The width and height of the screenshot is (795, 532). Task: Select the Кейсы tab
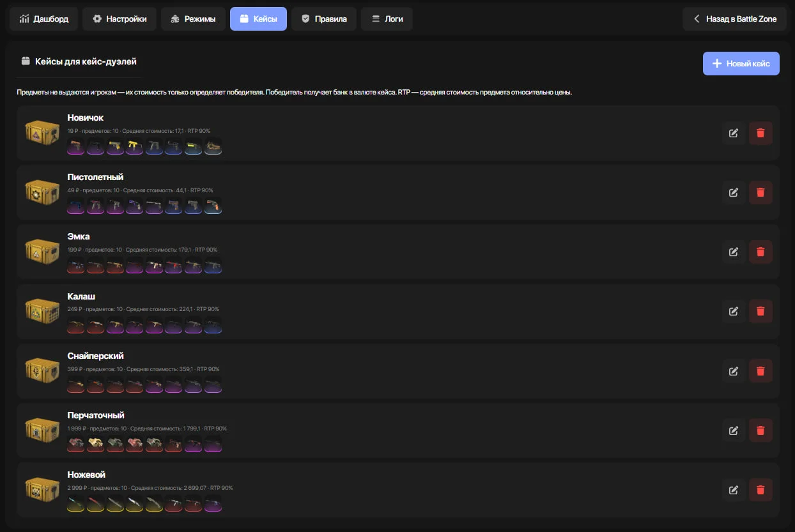[x=258, y=19]
